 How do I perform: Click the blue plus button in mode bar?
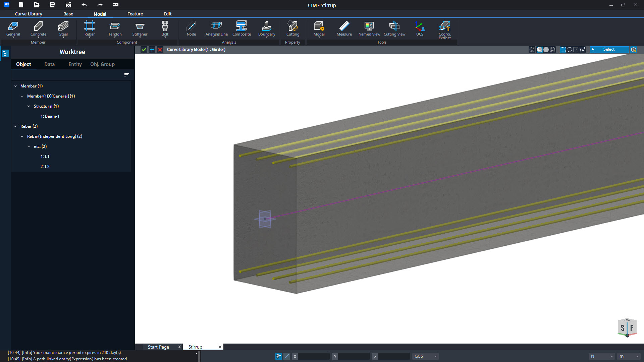click(x=152, y=50)
